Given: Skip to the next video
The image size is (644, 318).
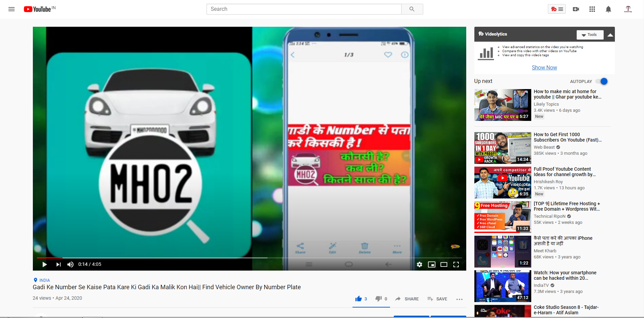Looking at the screenshot, I should [x=59, y=264].
